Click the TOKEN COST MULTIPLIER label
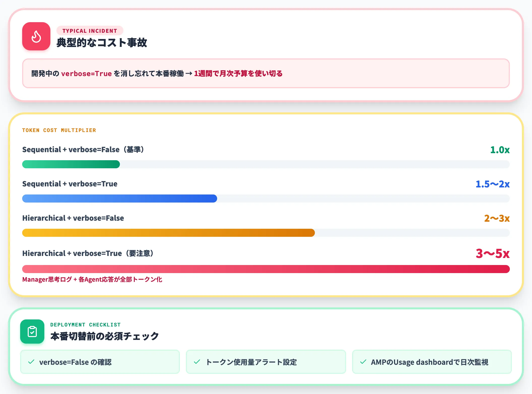 pyautogui.click(x=59, y=130)
